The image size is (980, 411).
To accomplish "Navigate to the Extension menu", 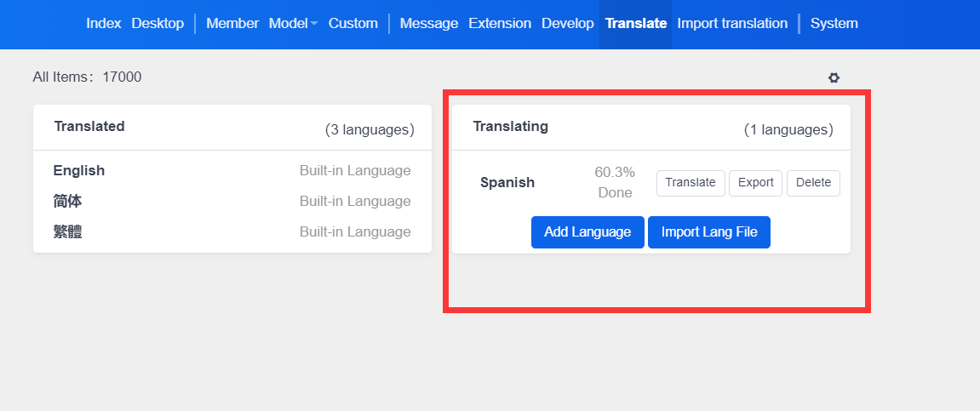I will (x=500, y=24).
